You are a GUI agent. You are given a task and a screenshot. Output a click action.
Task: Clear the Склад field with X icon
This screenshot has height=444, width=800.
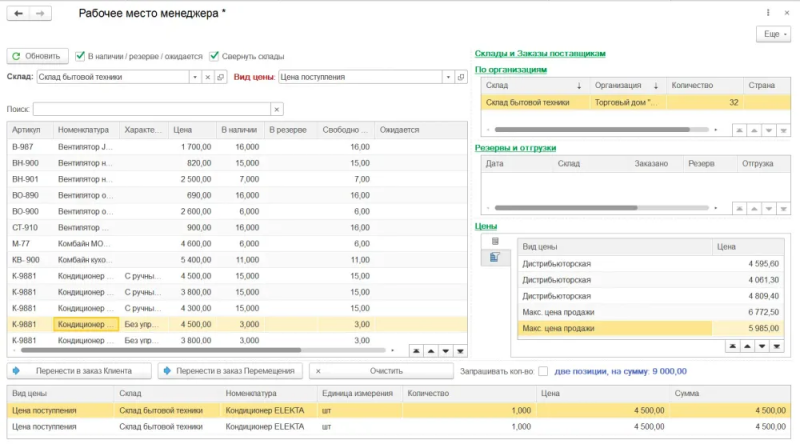coord(208,77)
